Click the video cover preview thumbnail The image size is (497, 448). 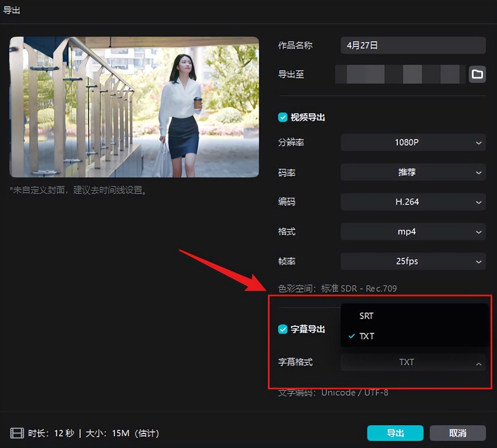[x=134, y=107]
